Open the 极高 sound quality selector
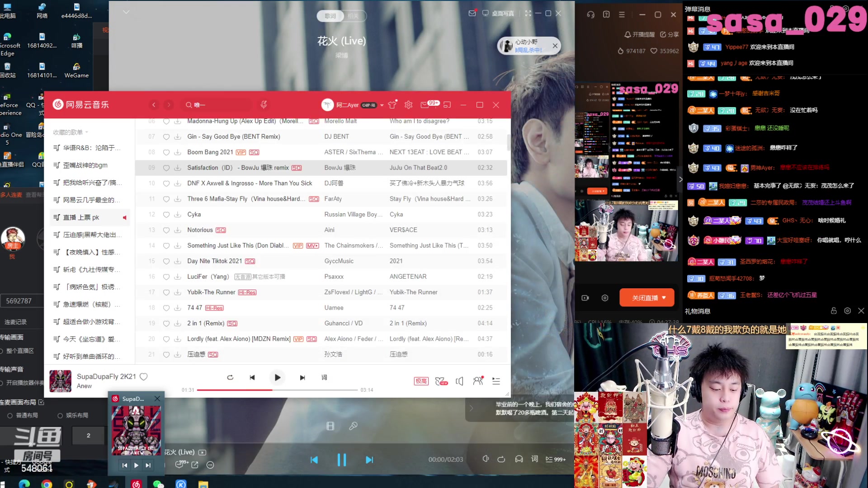868x488 pixels. pos(421,381)
